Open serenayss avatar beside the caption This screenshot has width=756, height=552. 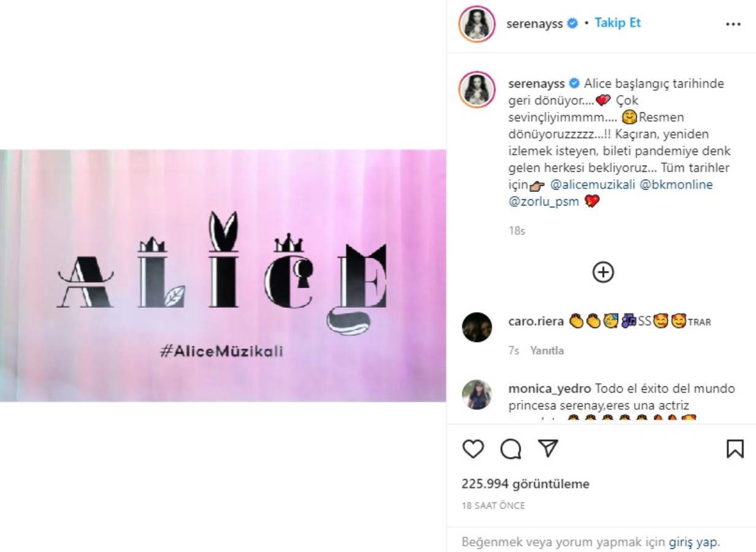click(476, 90)
